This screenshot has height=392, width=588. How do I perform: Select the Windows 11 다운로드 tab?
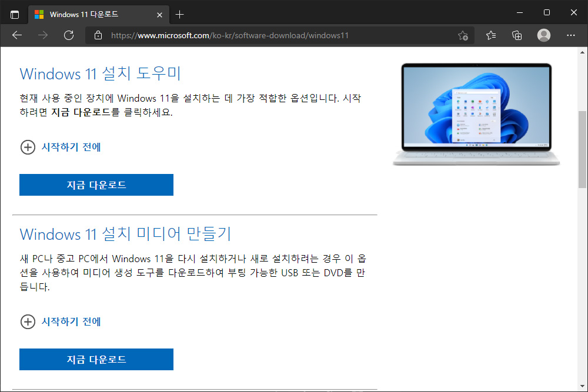click(99, 15)
